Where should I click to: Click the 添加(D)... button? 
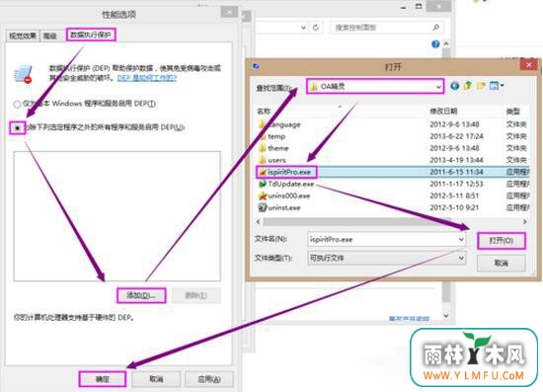(x=141, y=295)
